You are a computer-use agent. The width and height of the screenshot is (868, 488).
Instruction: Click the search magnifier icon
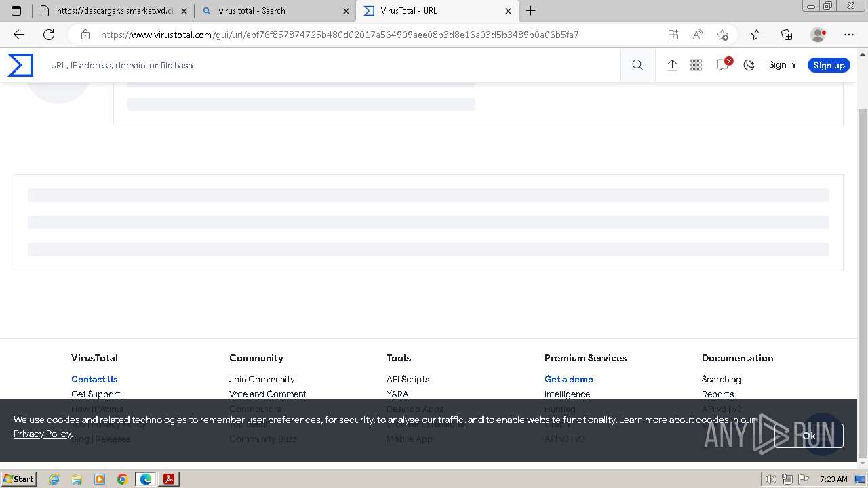(637, 65)
